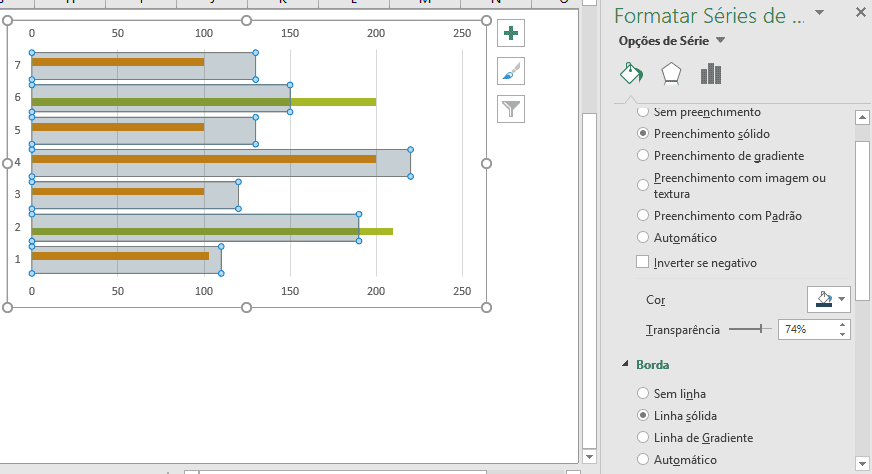Select the green bar of category 2

click(212, 231)
